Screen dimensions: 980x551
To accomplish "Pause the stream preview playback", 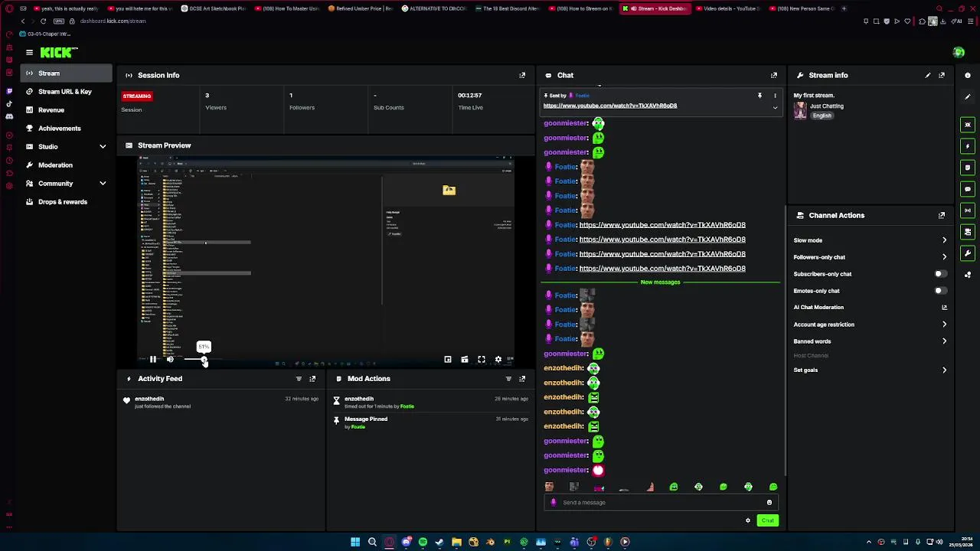I will click(x=153, y=359).
